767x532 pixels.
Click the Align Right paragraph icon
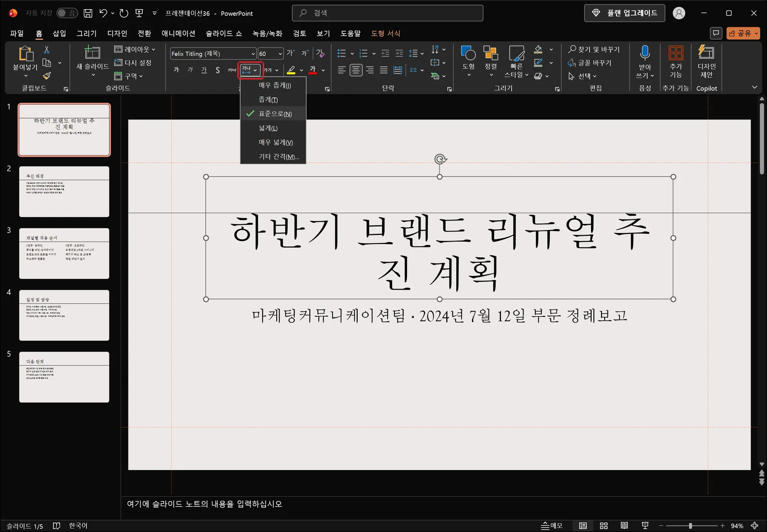point(370,70)
